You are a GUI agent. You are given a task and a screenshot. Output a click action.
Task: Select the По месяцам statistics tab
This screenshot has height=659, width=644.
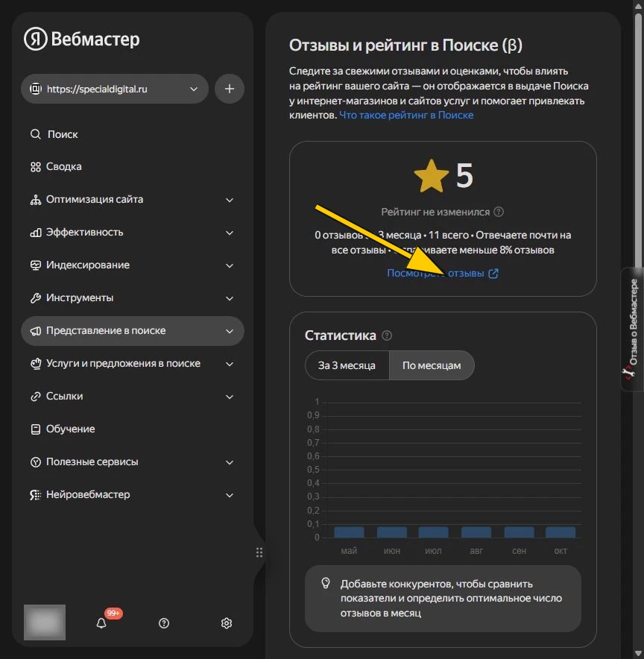click(x=432, y=365)
